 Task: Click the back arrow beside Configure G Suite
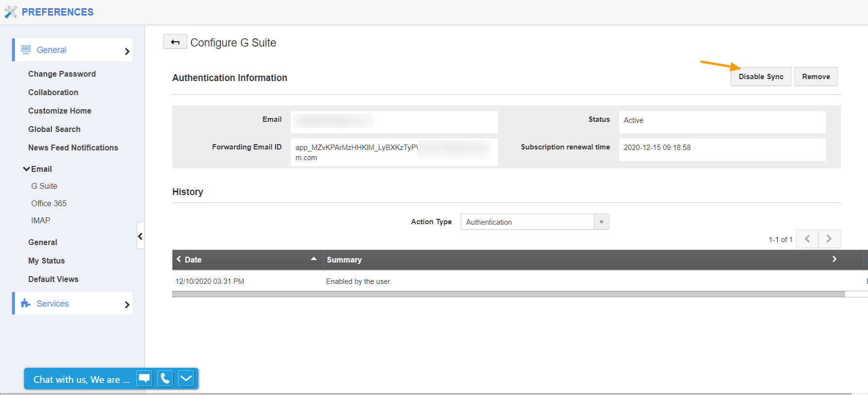(175, 42)
